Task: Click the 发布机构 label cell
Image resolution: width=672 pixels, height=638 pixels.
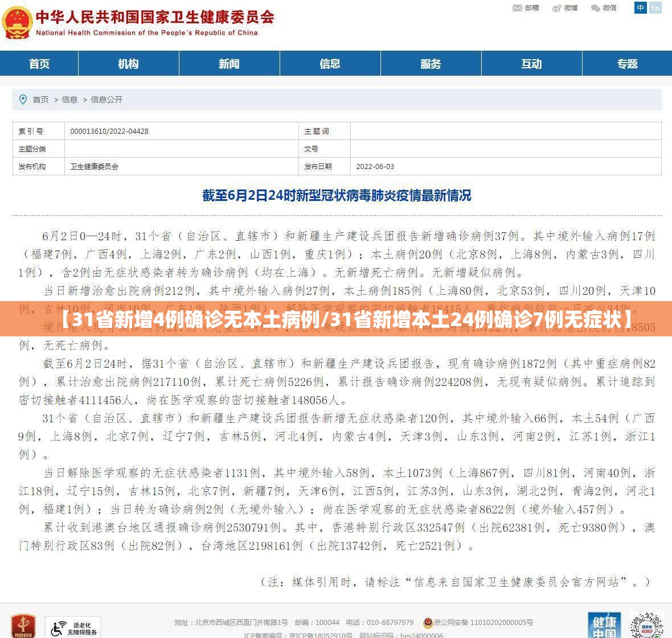Action: coord(39,166)
